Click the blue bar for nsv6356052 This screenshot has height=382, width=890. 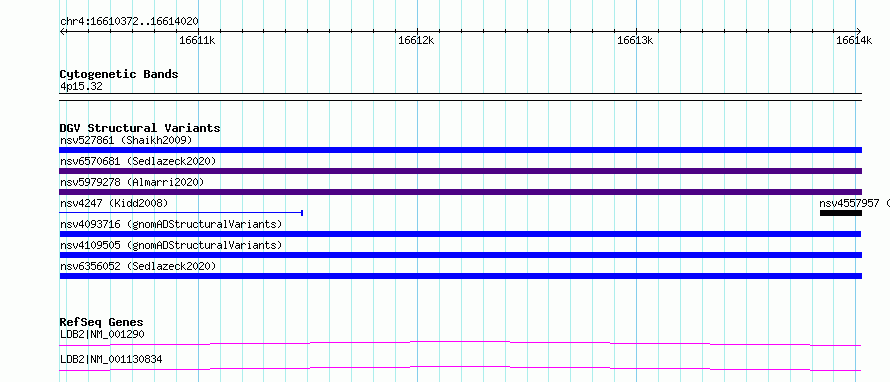coord(461,276)
